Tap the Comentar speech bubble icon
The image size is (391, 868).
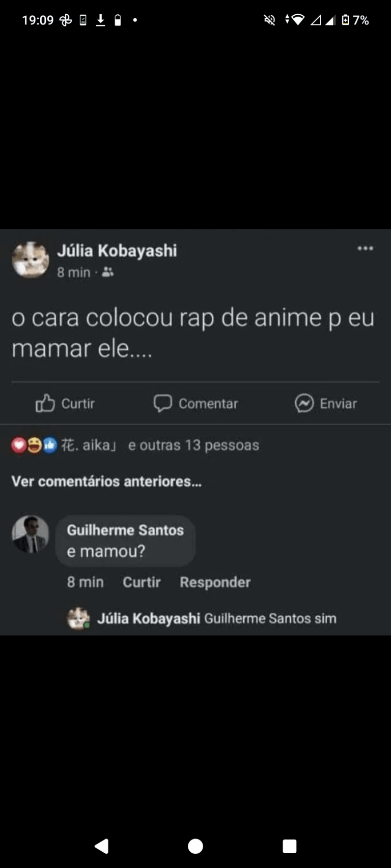click(162, 403)
